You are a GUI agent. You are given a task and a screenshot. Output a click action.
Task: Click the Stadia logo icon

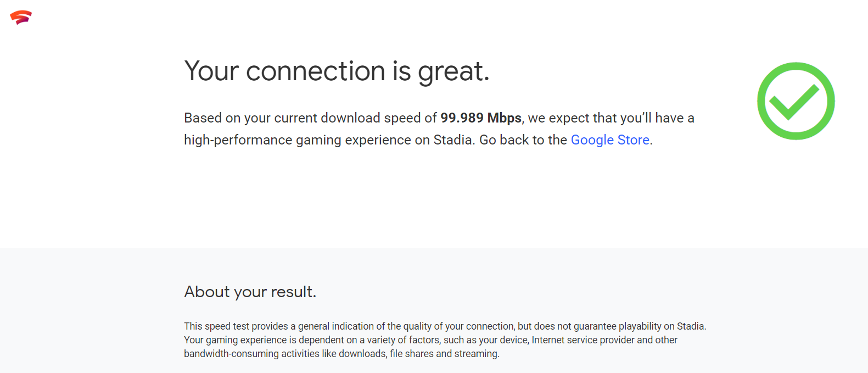(21, 18)
